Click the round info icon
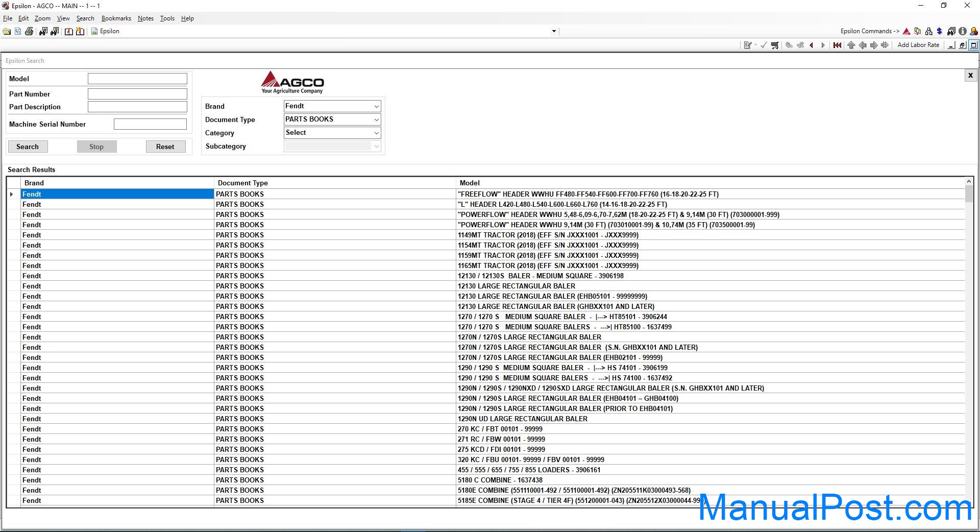This screenshot has width=980, height=532. click(x=963, y=32)
